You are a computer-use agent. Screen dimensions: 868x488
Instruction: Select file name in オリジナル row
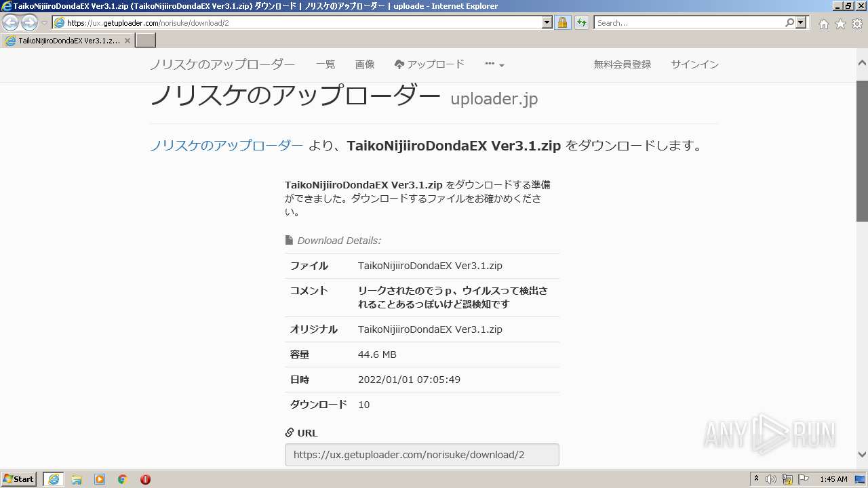430,329
